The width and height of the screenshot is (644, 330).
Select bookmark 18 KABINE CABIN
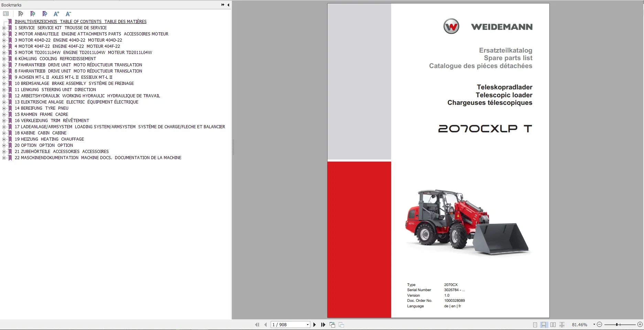click(41, 133)
